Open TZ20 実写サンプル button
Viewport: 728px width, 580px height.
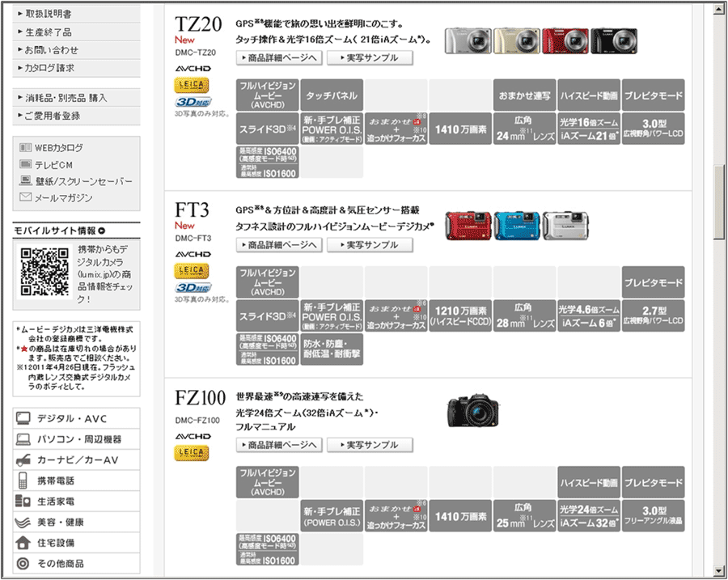(x=370, y=58)
